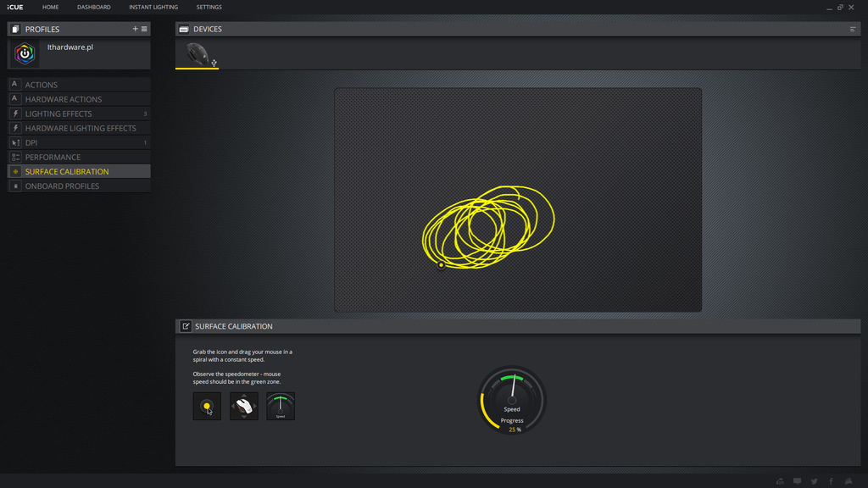The height and width of the screenshot is (488, 868).
Task: Open the Instant Lighting menu
Action: tap(153, 7)
